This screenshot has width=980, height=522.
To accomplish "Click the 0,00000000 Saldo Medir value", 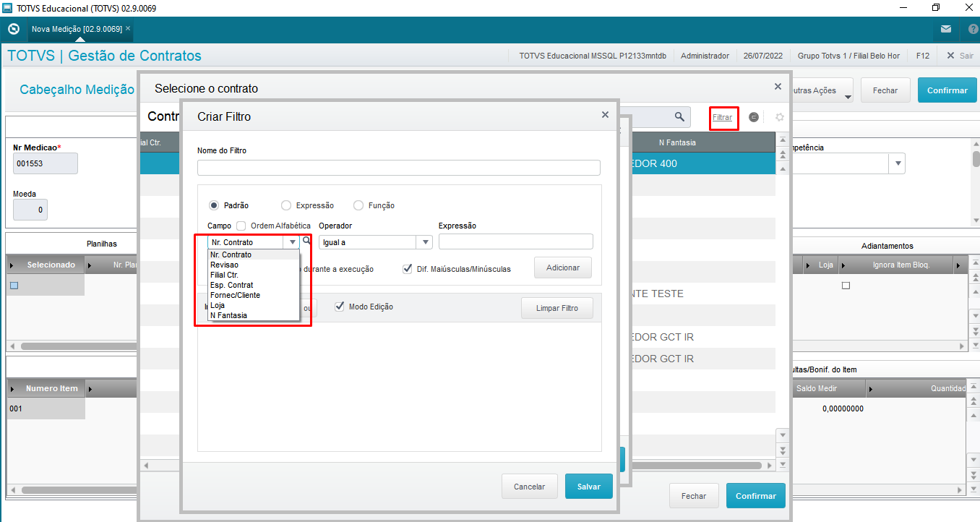I will click(843, 408).
